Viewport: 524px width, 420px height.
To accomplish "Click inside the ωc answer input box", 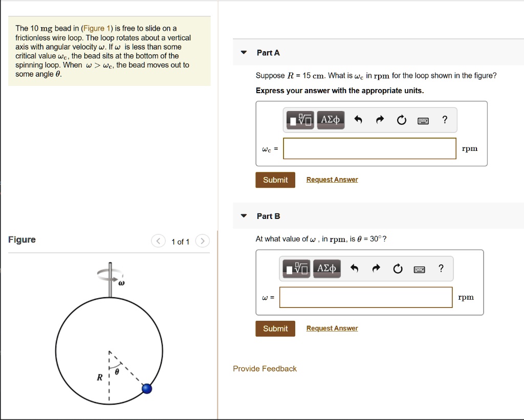I will click(x=369, y=148).
